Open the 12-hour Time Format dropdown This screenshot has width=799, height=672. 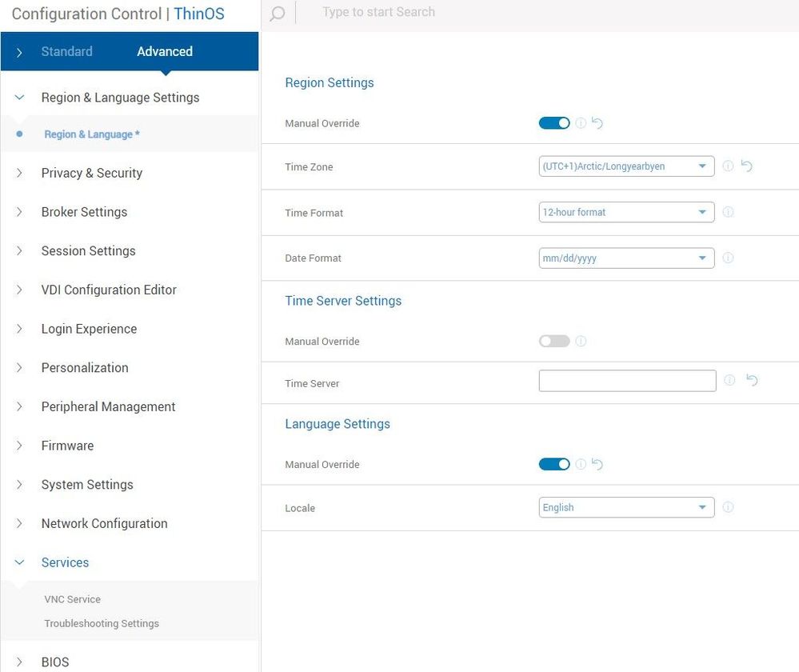point(627,212)
